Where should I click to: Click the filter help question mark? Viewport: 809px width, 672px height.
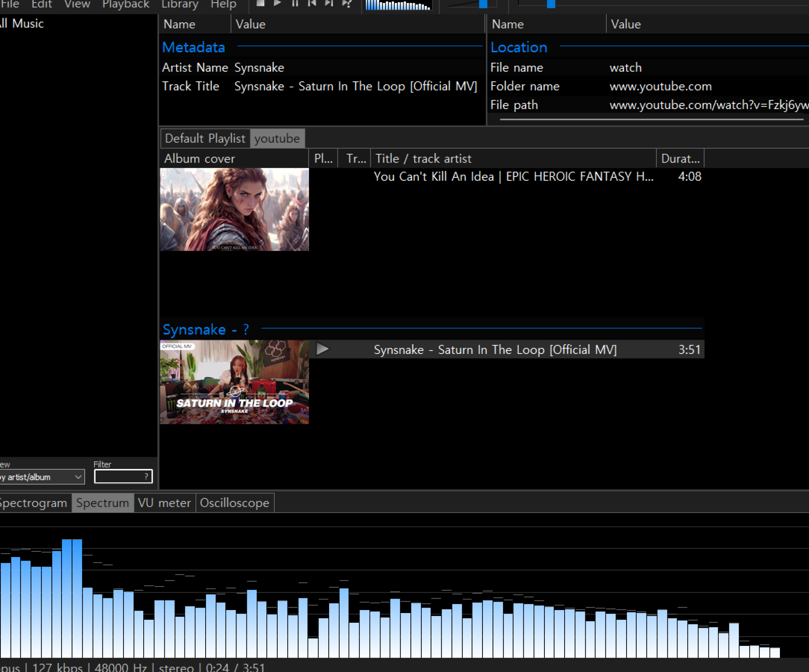[146, 477]
